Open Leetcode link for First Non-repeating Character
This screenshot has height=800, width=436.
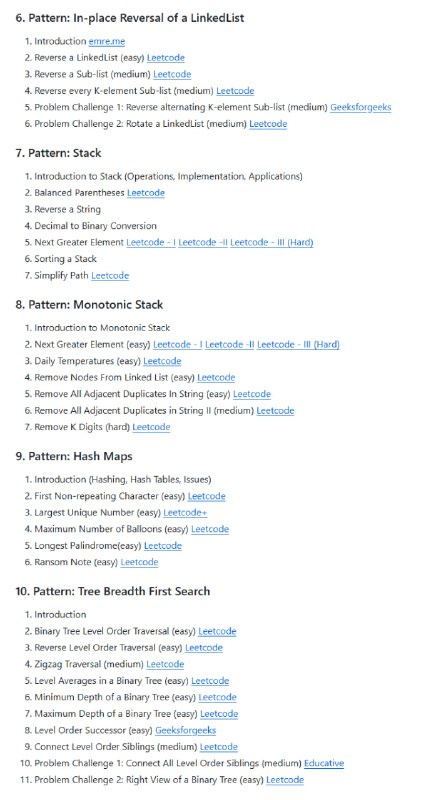click(x=207, y=496)
